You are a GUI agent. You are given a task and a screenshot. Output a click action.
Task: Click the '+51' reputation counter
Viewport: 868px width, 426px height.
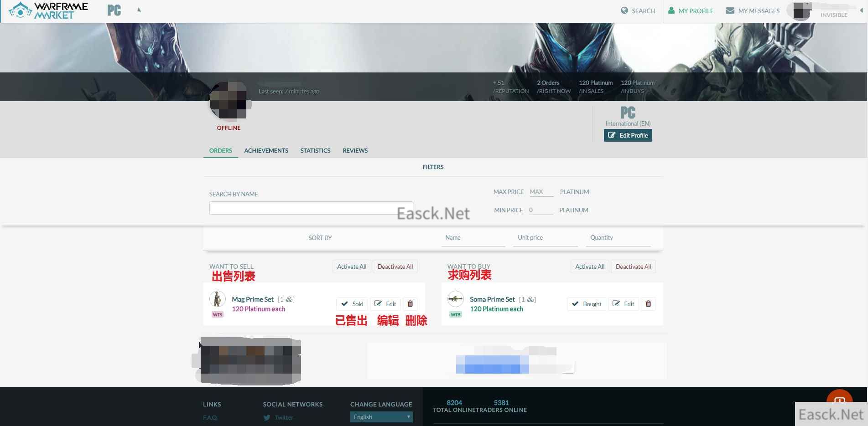499,83
